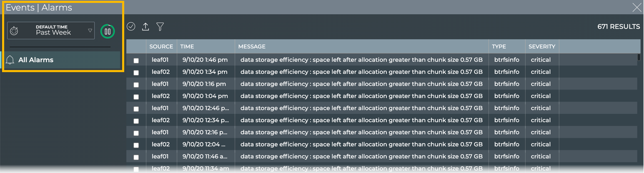Select the checkbox for leaf02 1:04 pm alarm

[136, 97]
